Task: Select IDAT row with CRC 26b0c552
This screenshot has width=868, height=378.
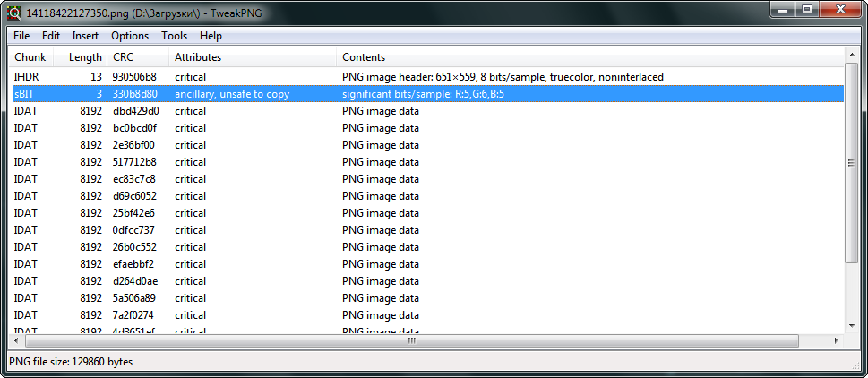Action: (x=426, y=247)
